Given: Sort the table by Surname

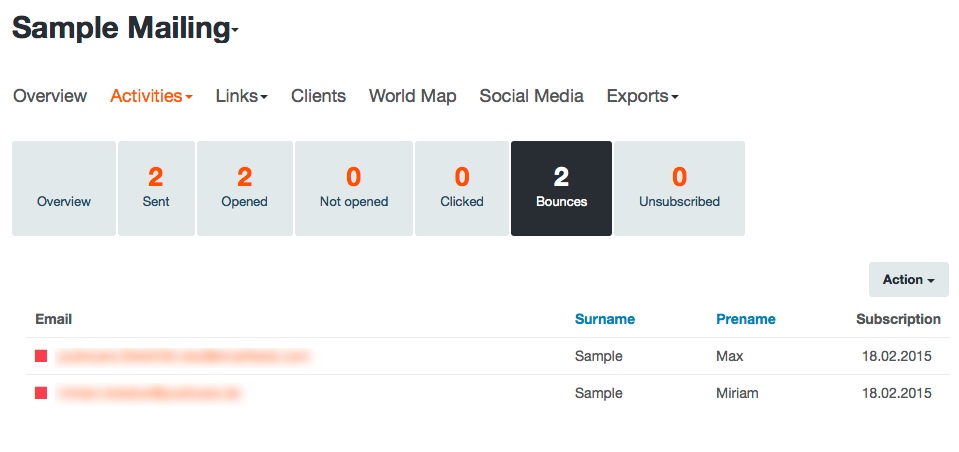Looking at the screenshot, I should (604, 319).
